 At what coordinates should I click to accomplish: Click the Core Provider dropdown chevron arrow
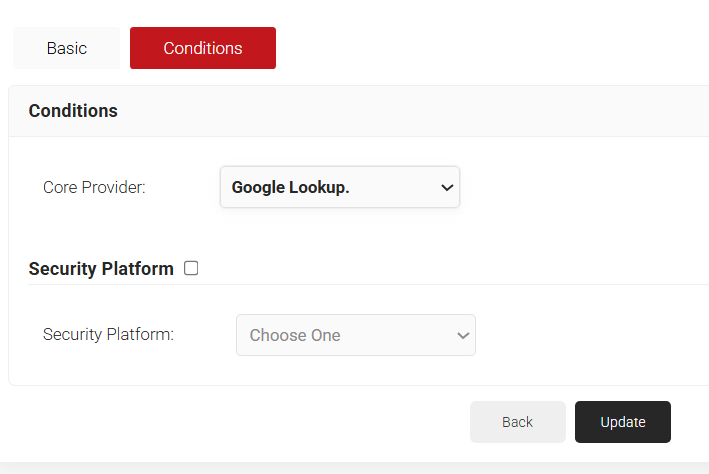pos(446,187)
